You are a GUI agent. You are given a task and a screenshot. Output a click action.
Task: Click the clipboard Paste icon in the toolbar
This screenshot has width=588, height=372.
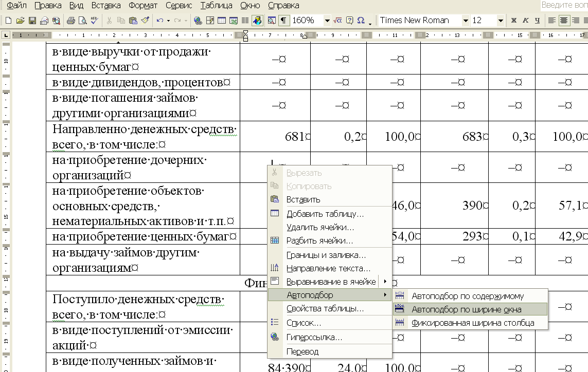tap(133, 21)
